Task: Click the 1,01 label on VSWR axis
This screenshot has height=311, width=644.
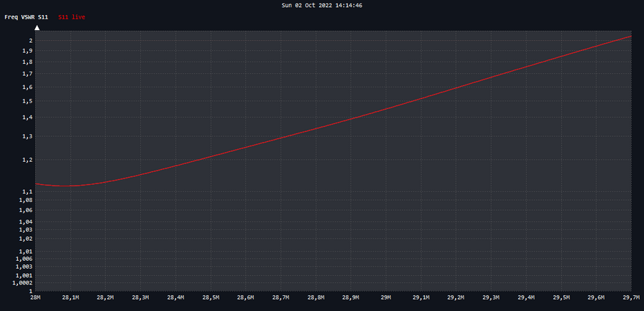Action: pyautogui.click(x=26, y=252)
